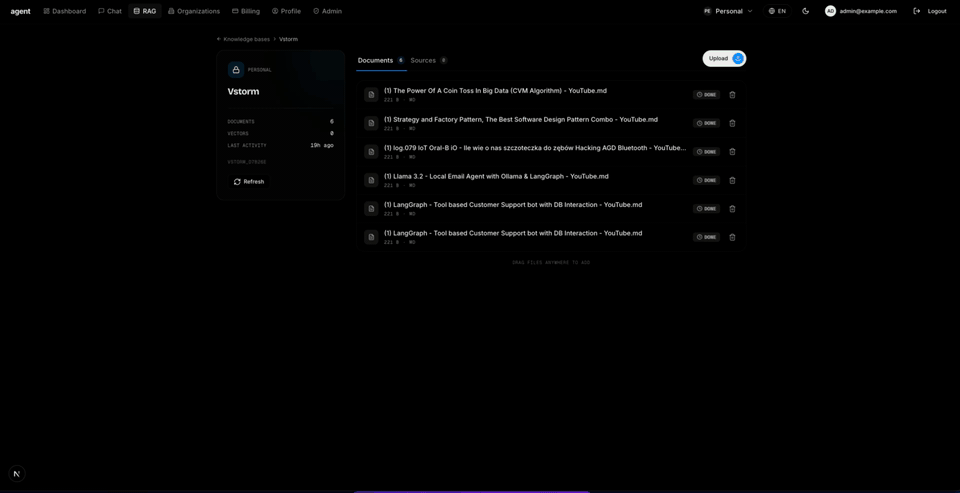The image size is (960, 493).
Task: Click the agent logo in the header
Action: click(20, 11)
